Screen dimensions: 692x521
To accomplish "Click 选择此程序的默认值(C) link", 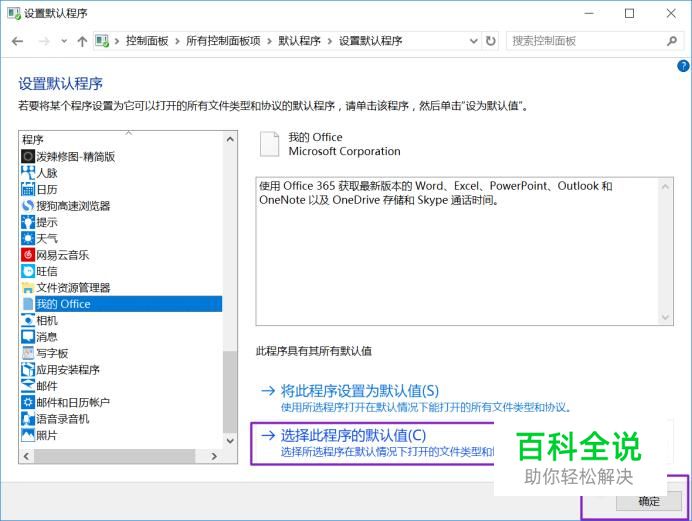I will pos(354,435).
